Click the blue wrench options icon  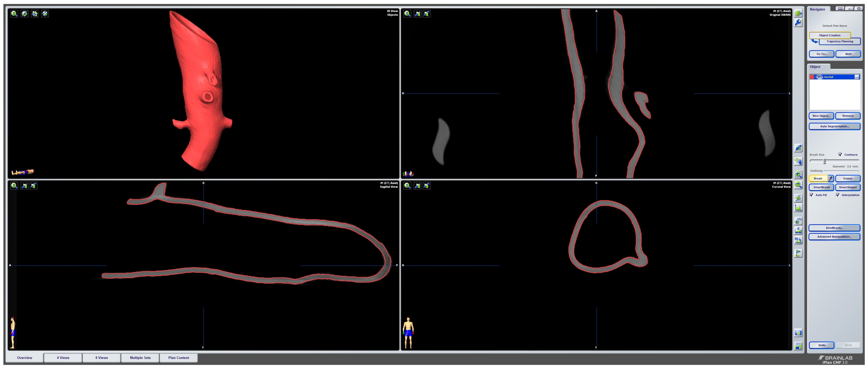[798, 23]
